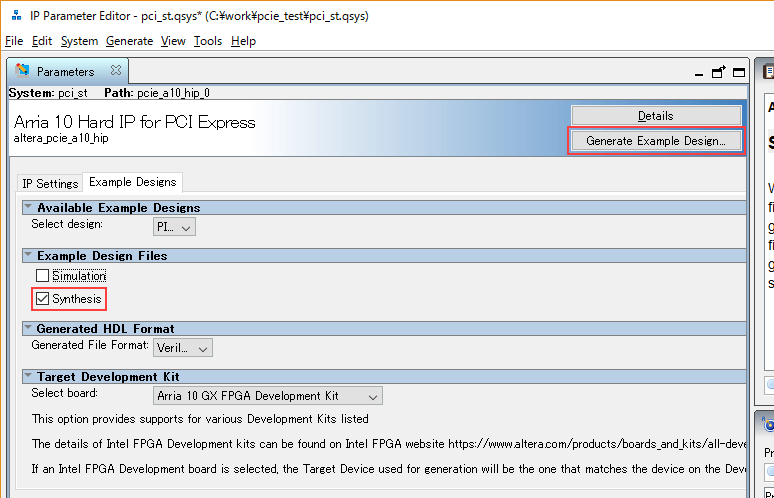Open the System menu
Screen dimensions: 774x498
(x=79, y=41)
